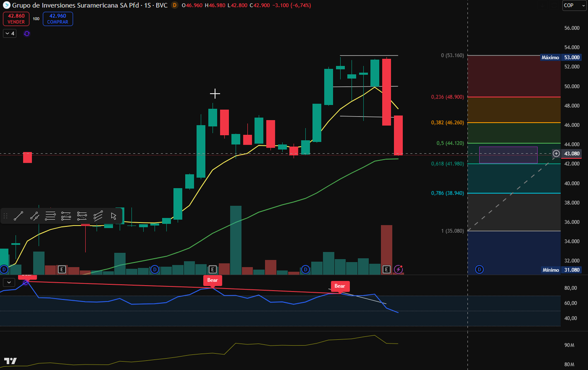Image resolution: width=588 pixels, height=370 pixels.
Task: Click the plus icon on the price axis
Action: click(556, 154)
